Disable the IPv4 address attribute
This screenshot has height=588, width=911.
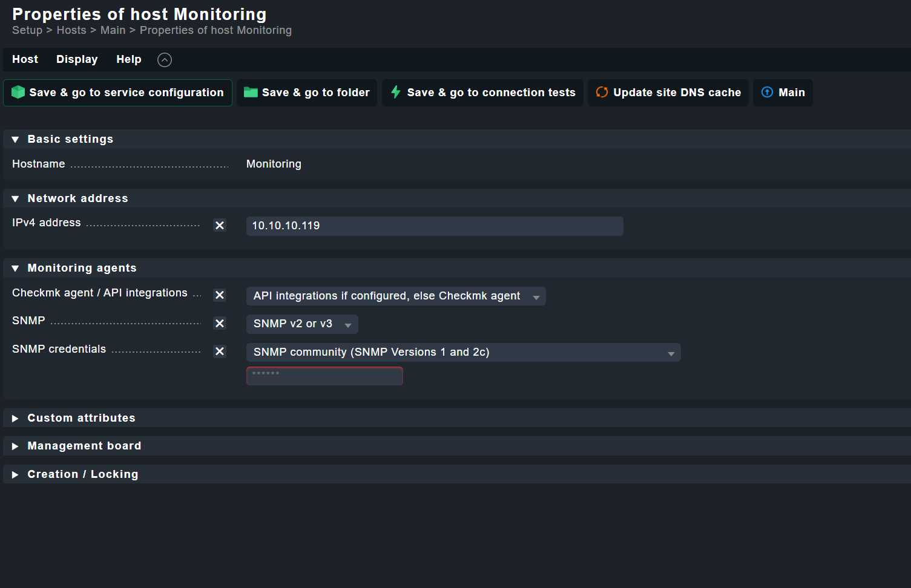pos(220,226)
